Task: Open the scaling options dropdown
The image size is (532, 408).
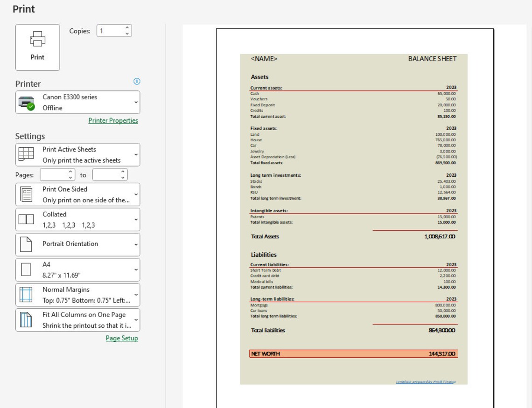Action: 135,320
